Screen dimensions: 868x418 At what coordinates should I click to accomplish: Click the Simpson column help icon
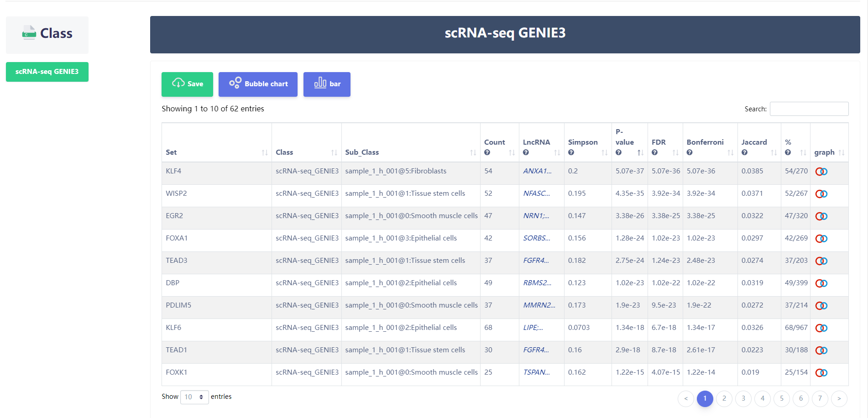click(x=571, y=152)
